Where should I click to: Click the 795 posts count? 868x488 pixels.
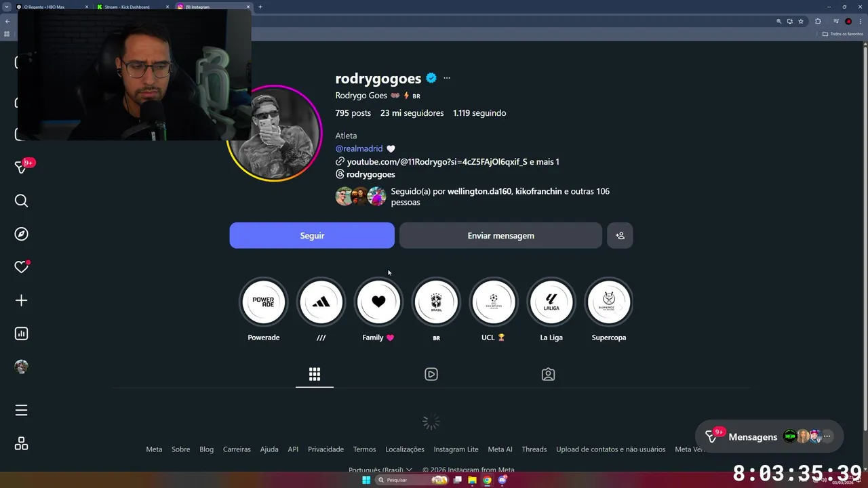tap(353, 113)
